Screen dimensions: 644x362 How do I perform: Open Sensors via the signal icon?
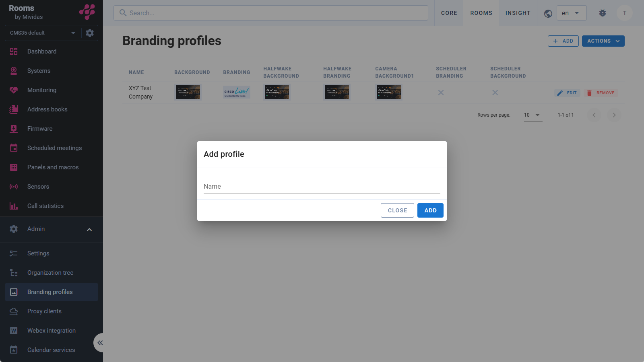tap(14, 187)
